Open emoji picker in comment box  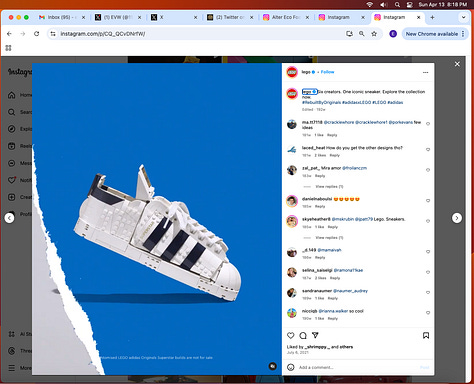click(x=291, y=367)
